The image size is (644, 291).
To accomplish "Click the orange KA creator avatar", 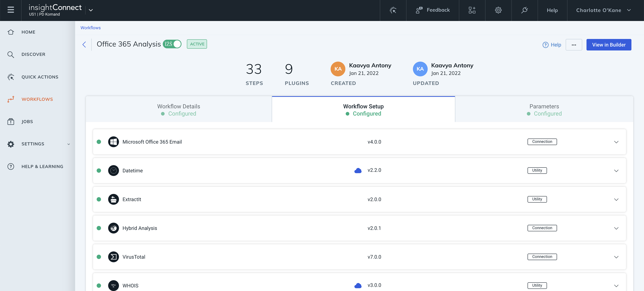I will [338, 69].
